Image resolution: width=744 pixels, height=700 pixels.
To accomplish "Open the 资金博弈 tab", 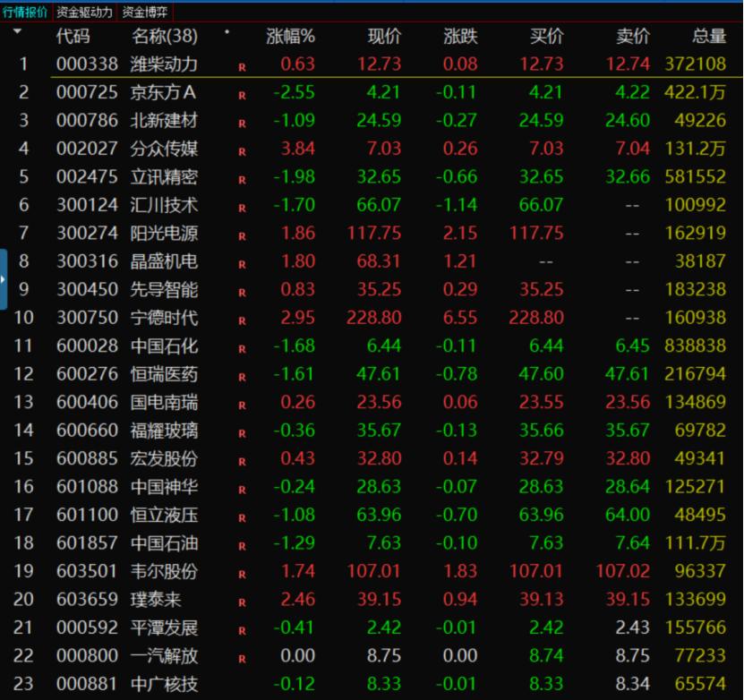I will [145, 12].
